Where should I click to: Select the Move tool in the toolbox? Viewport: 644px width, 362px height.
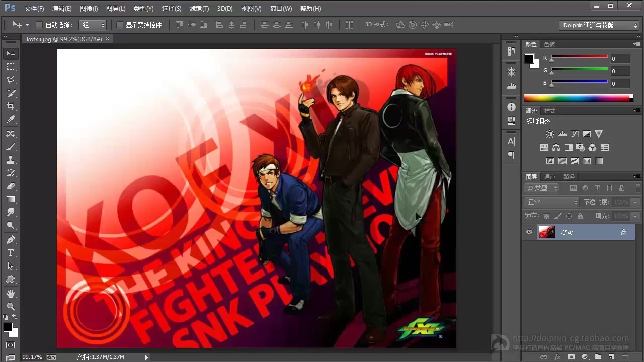coord(11,53)
